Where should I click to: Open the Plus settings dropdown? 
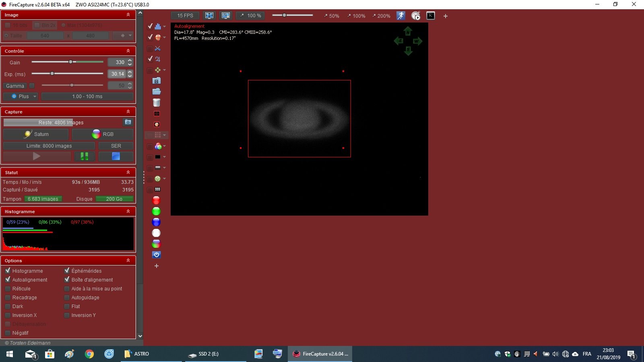click(x=21, y=97)
